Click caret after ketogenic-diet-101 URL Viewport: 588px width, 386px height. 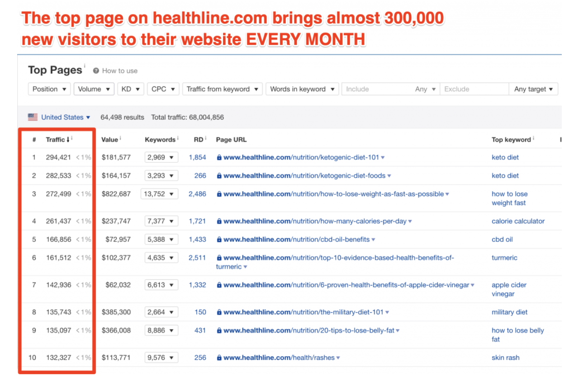tap(383, 158)
